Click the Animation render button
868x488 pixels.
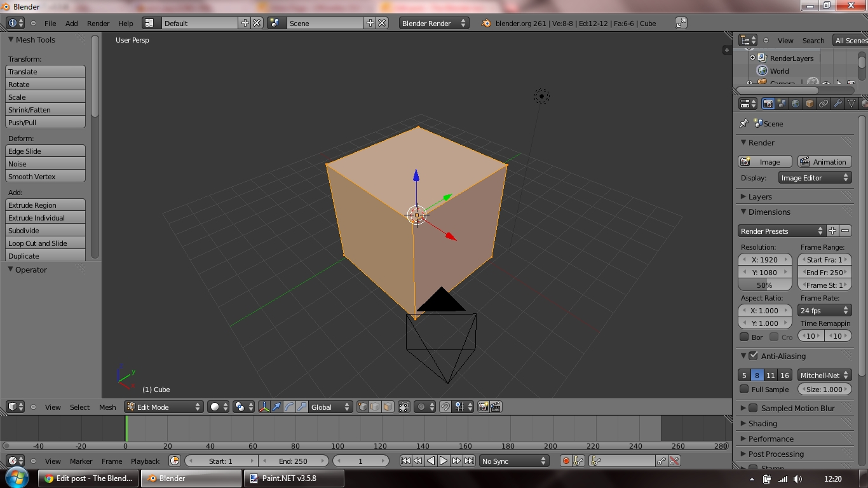click(824, 161)
